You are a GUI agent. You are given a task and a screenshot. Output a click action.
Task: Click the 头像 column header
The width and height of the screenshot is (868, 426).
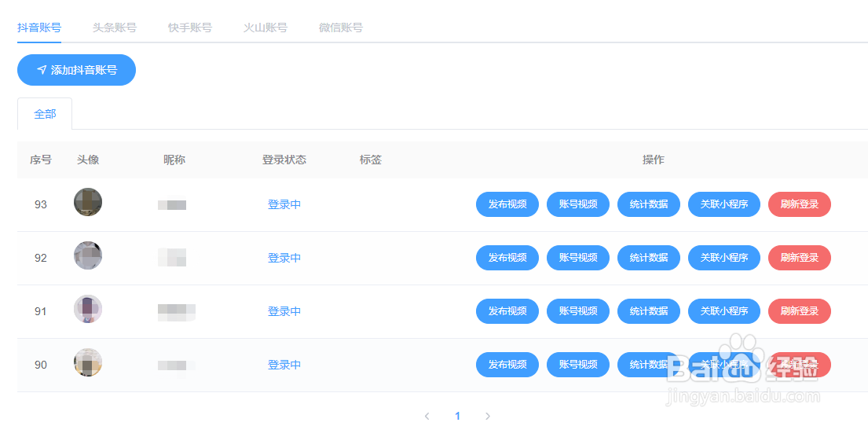point(88,160)
